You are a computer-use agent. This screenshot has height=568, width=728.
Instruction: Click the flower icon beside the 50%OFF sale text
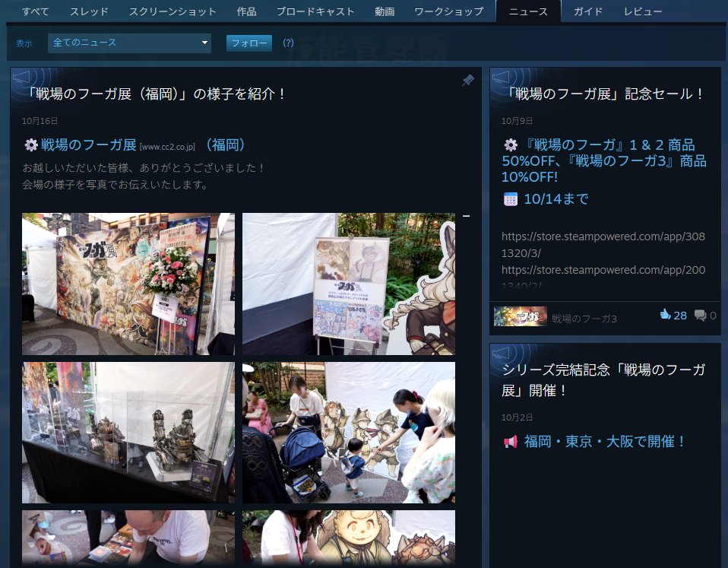point(510,145)
